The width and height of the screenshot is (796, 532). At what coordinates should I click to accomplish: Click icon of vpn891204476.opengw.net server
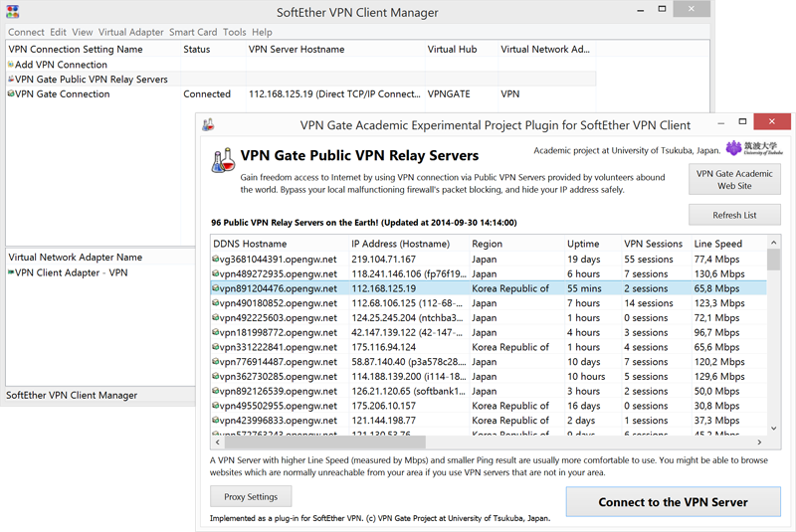[216, 288]
